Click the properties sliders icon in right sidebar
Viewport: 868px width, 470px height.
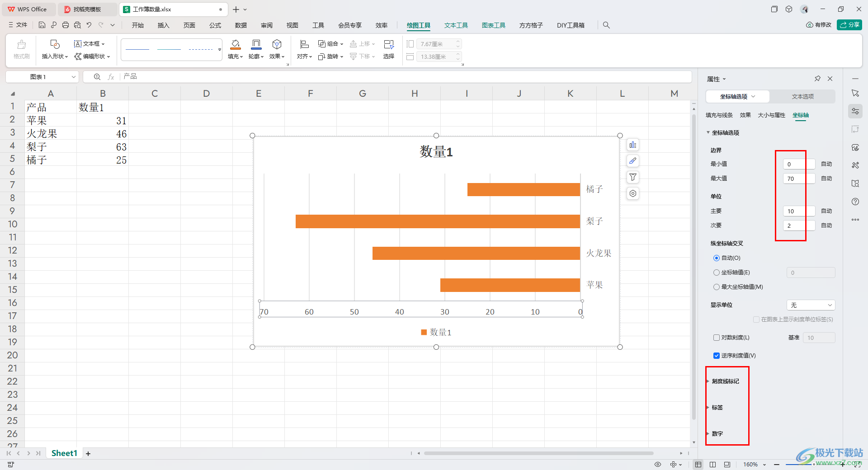(855, 111)
